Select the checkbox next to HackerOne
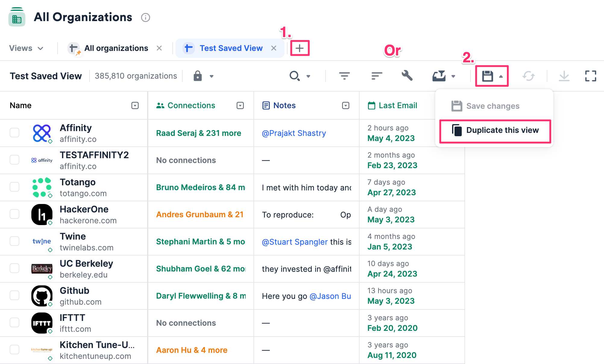This screenshot has width=604, height=364. tap(14, 214)
